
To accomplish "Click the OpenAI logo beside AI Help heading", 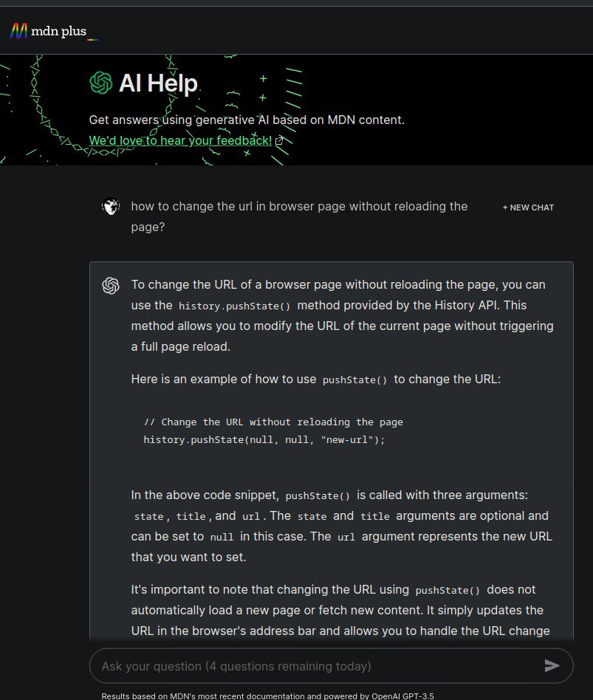I will [100, 83].
